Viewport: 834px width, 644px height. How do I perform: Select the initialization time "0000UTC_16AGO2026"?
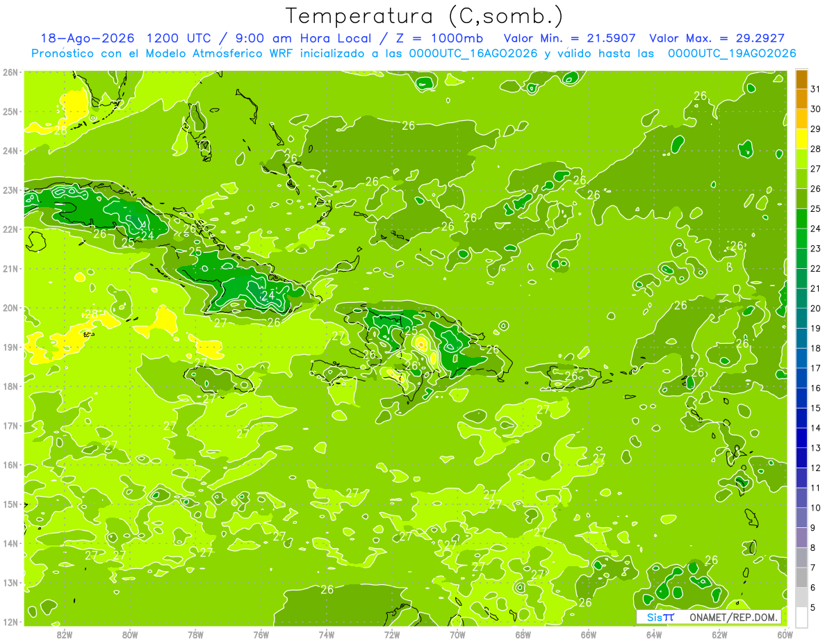(473, 53)
